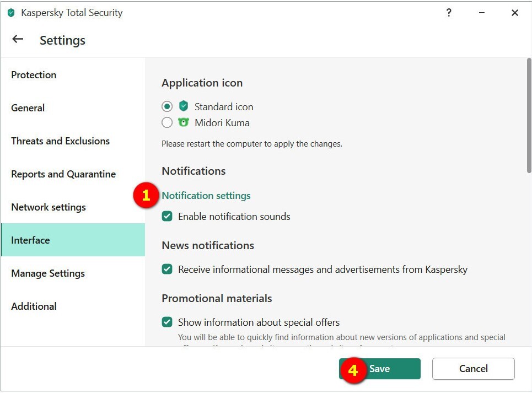Open Reports and Quarantine section

(73, 174)
